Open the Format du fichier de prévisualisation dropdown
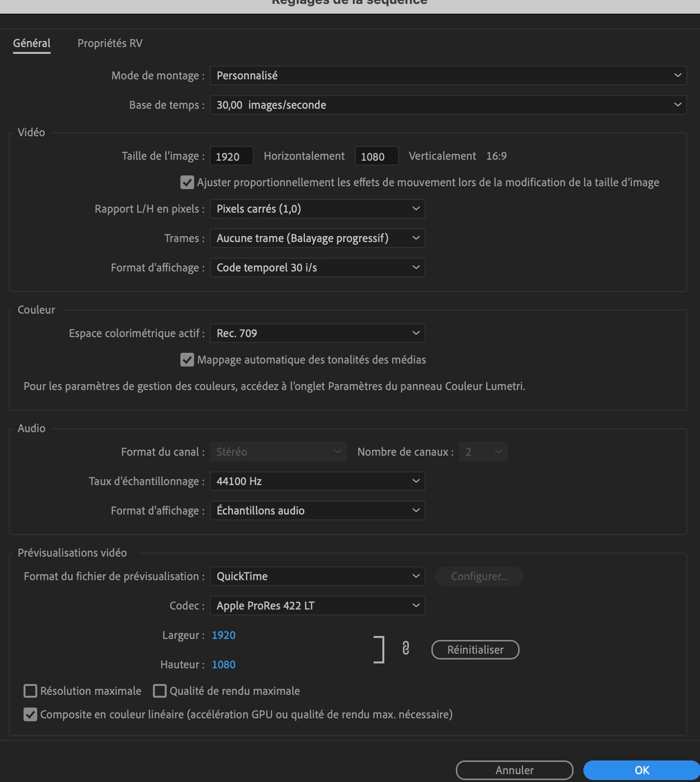 [x=317, y=576]
